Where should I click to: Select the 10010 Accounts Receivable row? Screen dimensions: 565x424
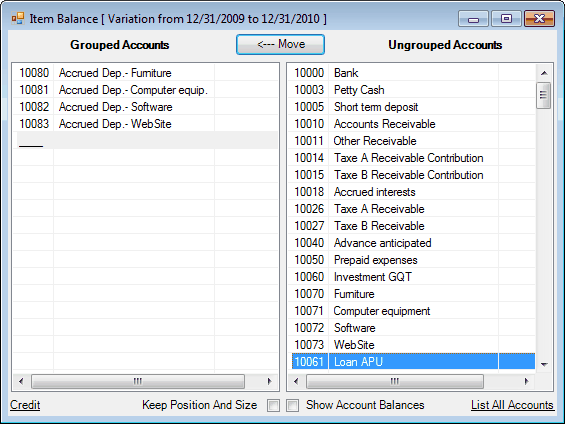411,124
